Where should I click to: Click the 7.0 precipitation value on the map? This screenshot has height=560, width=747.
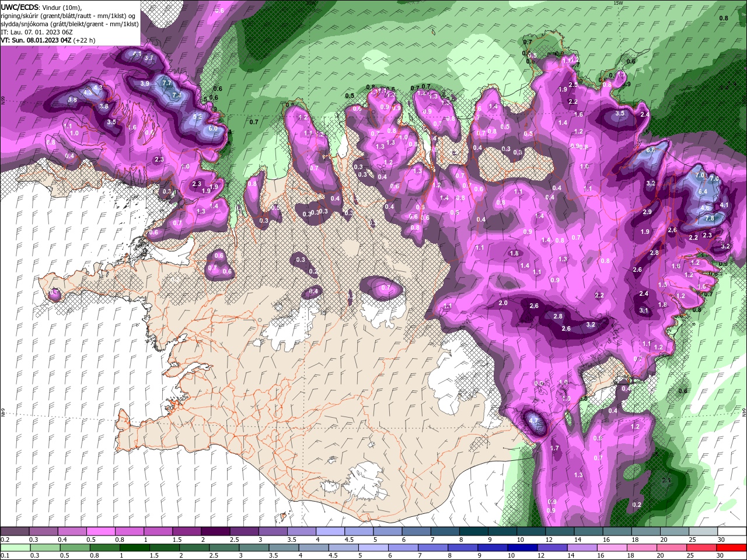700,175
